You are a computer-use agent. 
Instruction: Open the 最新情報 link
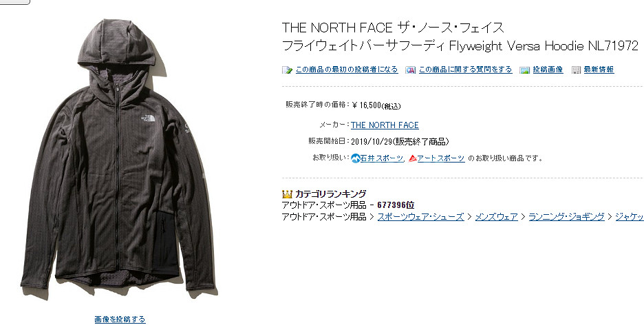pyautogui.click(x=599, y=70)
